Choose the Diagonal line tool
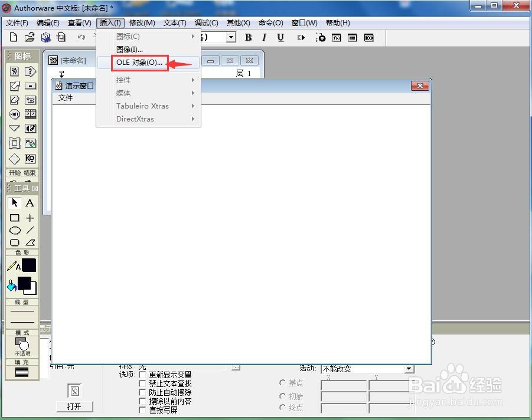 tap(30, 230)
